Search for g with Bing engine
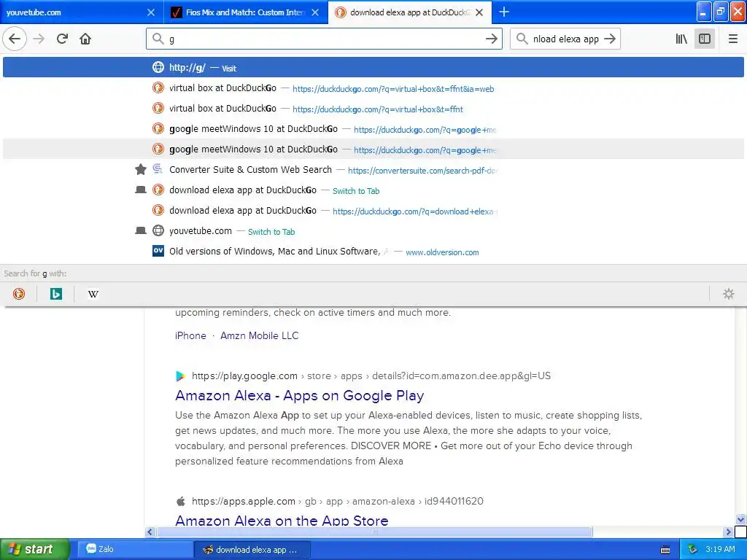 click(55, 294)
